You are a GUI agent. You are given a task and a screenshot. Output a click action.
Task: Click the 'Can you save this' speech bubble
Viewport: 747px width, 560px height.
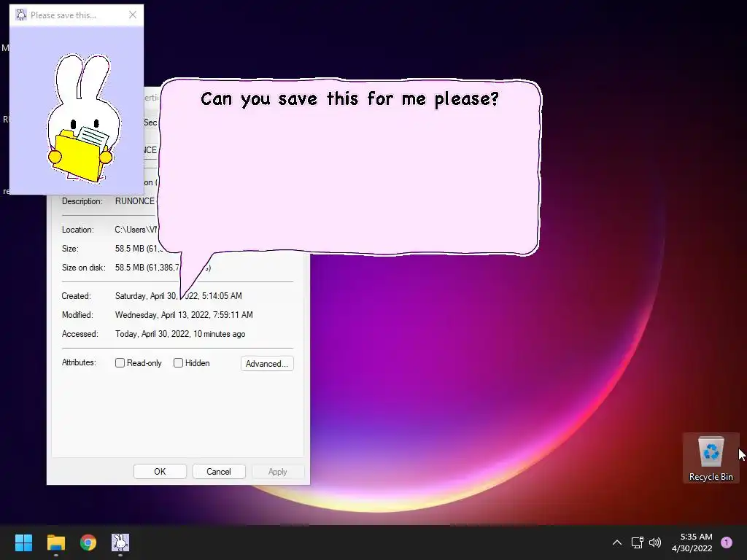(349, 167)
